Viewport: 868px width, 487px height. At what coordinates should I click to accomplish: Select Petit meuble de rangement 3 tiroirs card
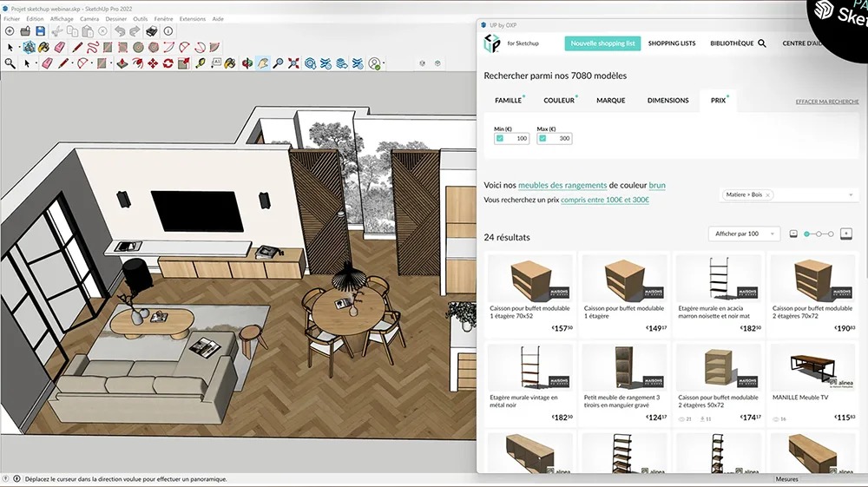pyautogui.click(x=624, y=384)
